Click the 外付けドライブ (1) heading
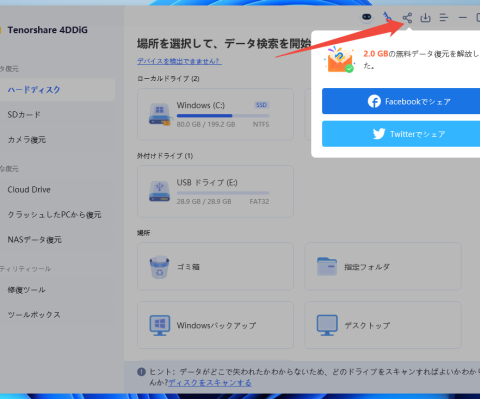 [x=165, y=156]
